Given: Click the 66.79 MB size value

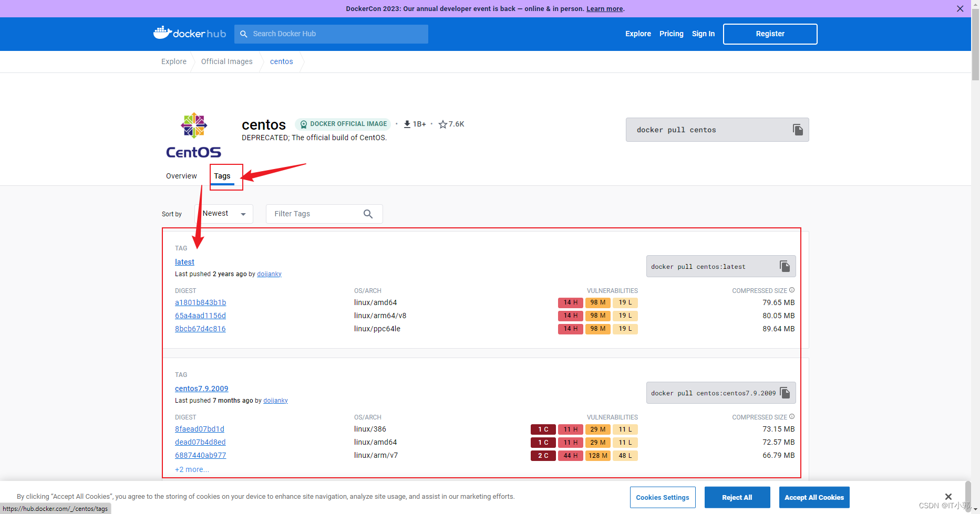Looking at the screenshot, I should [x=779, y=455].
